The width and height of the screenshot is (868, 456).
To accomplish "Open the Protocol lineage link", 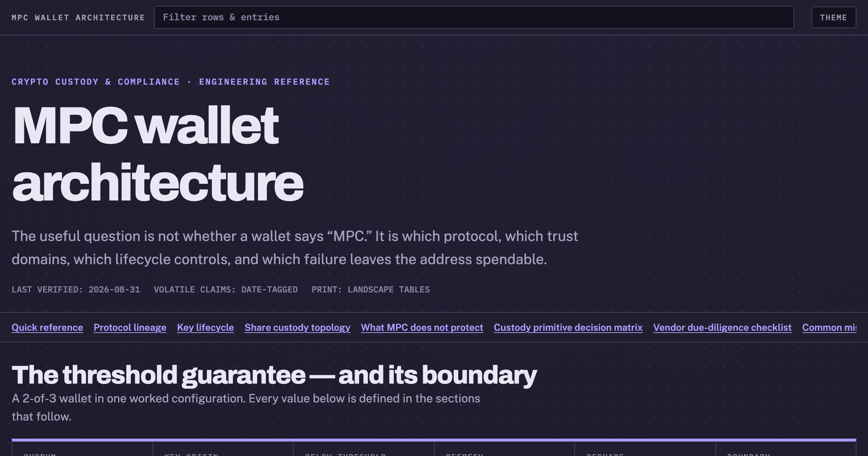I will [x=130, y=328].
